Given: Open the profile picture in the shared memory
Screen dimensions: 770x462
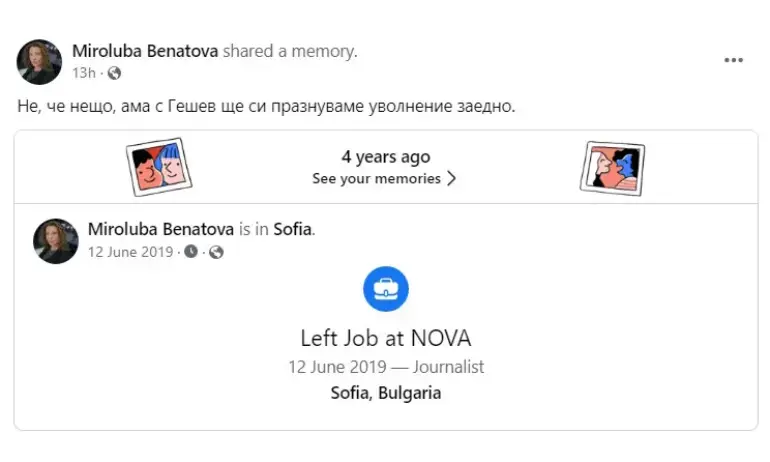Looking at the screenshot, I should (x=56, y=241).
